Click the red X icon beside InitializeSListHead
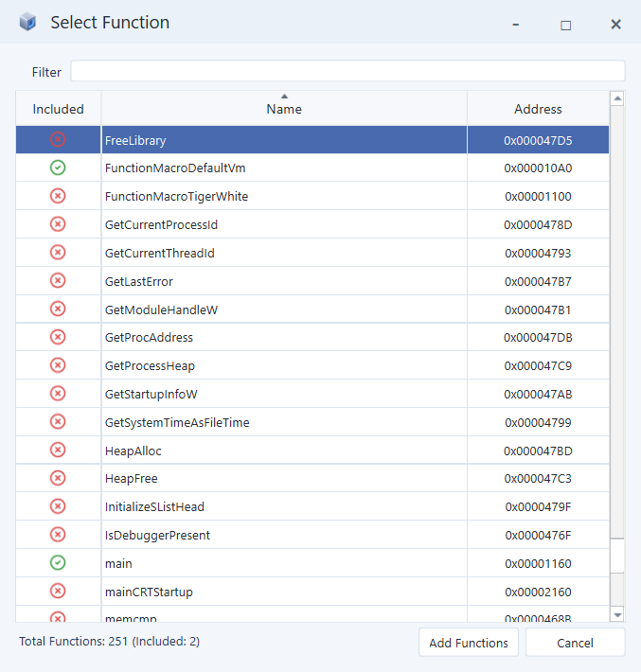Image resolution: width=641 pixels, height=672 pixels. pyautogui.click(x=58, y=506)
